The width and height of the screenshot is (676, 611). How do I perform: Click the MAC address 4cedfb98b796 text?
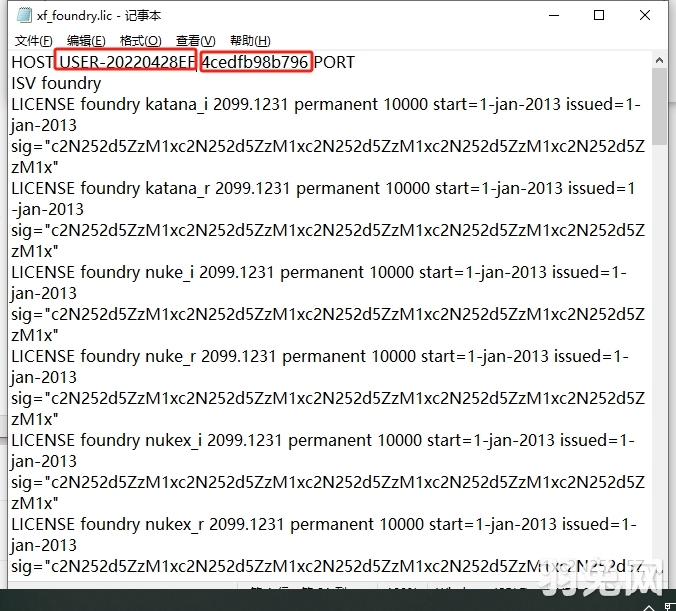point(256,62)
